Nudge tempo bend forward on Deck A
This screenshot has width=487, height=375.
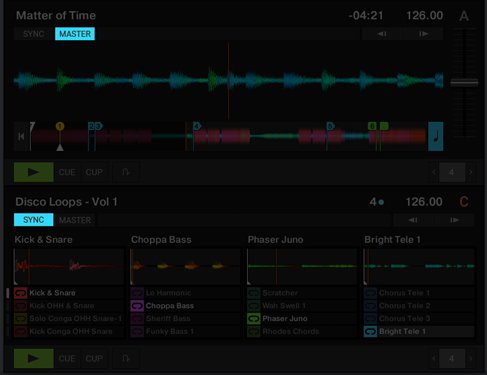[423, 34]
